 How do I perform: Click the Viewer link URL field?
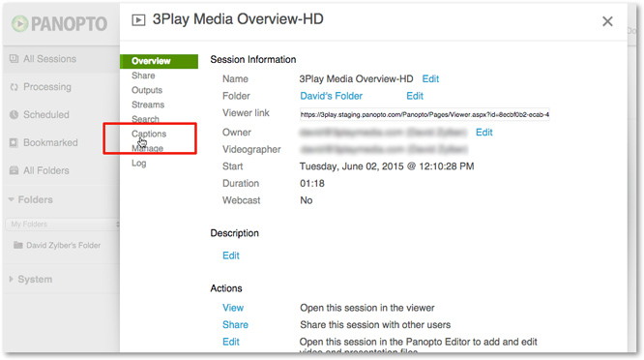(x=424, y=114)
